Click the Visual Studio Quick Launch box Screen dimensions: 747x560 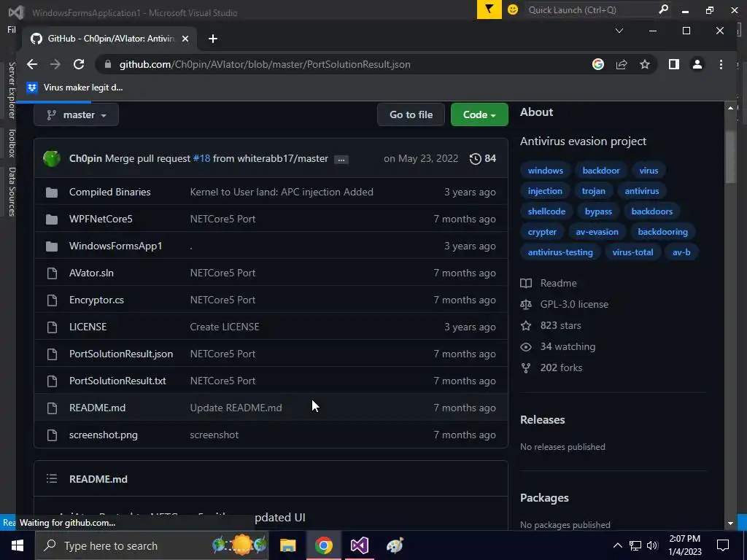[x=597, y=9]
